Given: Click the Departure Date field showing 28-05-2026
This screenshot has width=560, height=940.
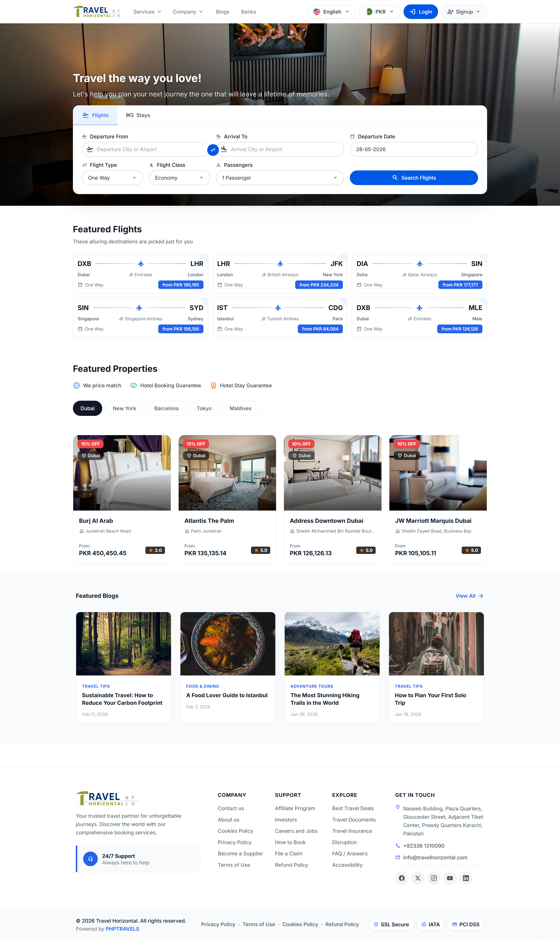Looking at the screenshot, I should coord(414,150).
